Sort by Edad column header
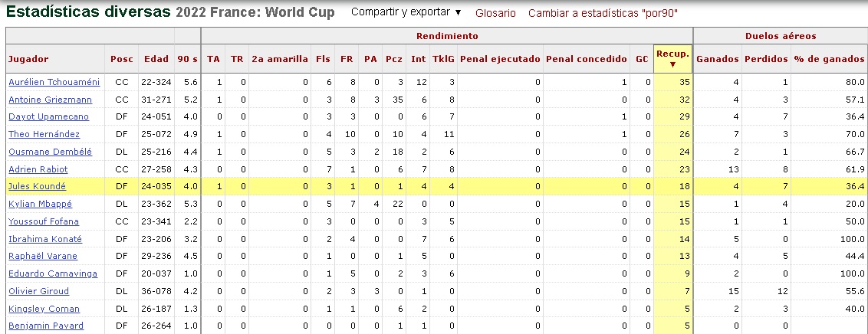This screenshot has width=868, height=334. pyautogui.click(x=156, y=59)
